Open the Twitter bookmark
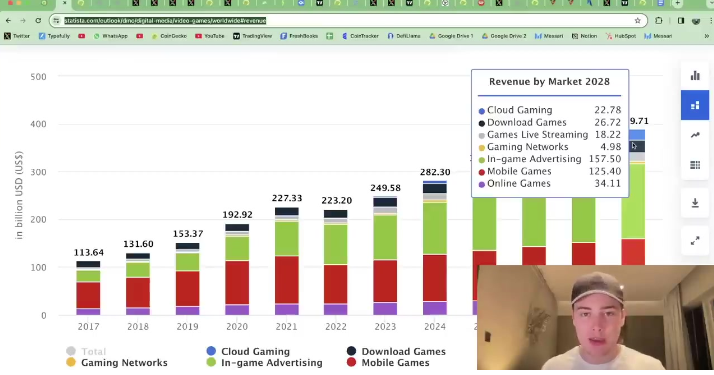This screenshot has height=375, width=714. click(x=17, y=36)
